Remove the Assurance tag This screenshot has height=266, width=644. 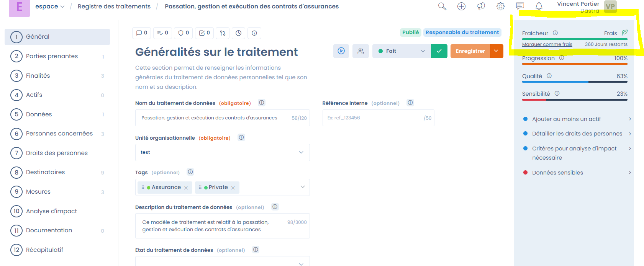(186, 188)
